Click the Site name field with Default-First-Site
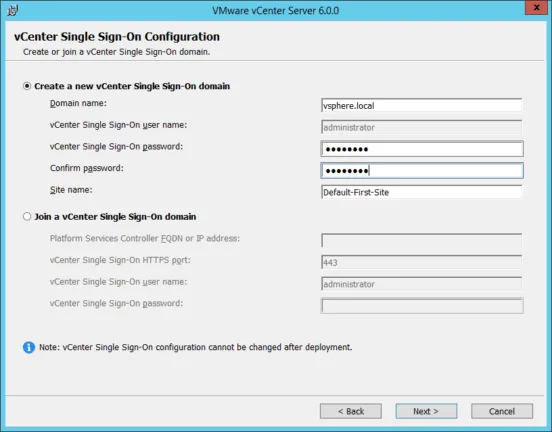The height and width of the screenshot is (432, 552). [x=422, y=192]
